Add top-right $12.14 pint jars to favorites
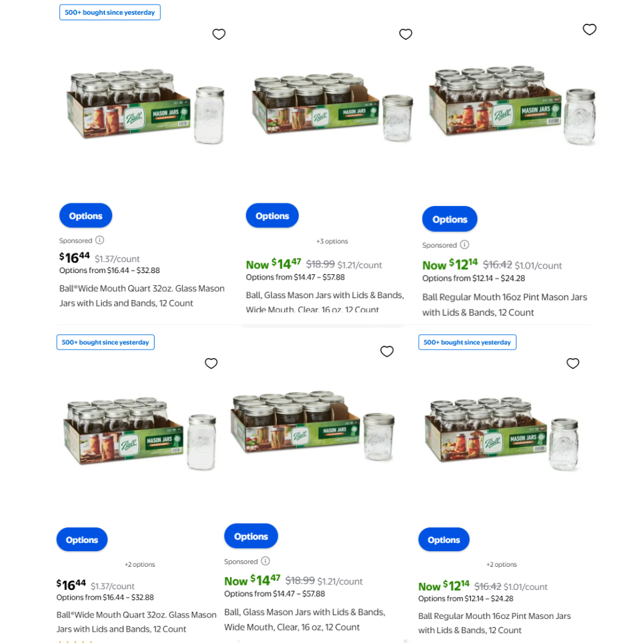Screen dimensions: 644x644 click(589, 30)
